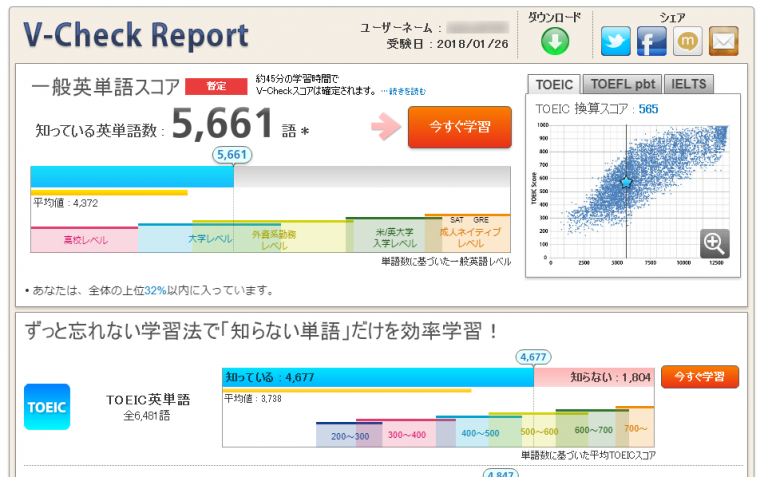
Task: Click the green download arrow icon
Action: pos(555,41)
